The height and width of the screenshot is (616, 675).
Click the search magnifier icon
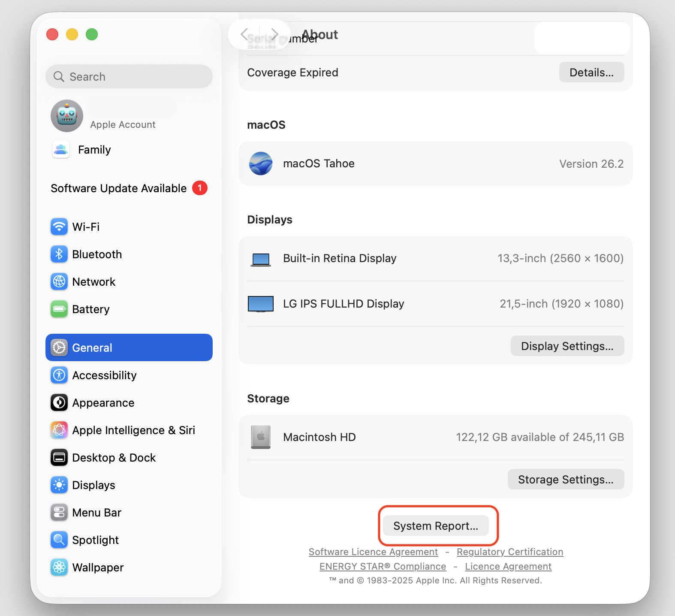[59, 76]
